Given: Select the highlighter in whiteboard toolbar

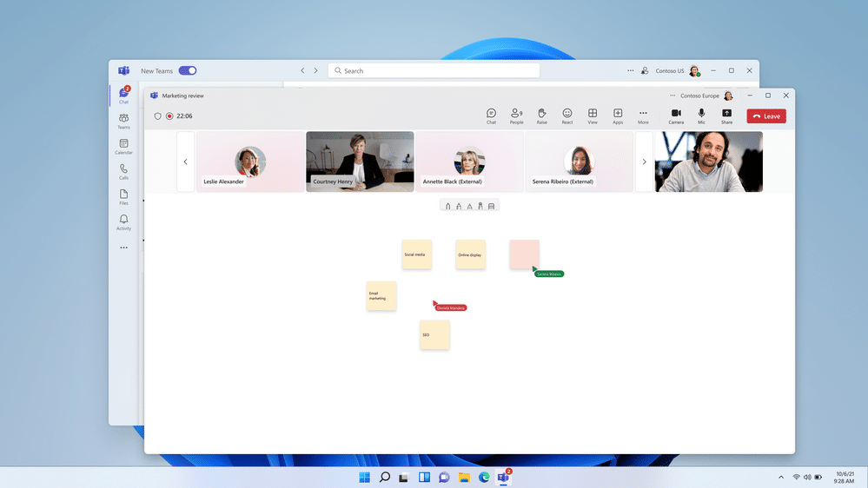Looking at the screenshot, I should coord(480,206).
